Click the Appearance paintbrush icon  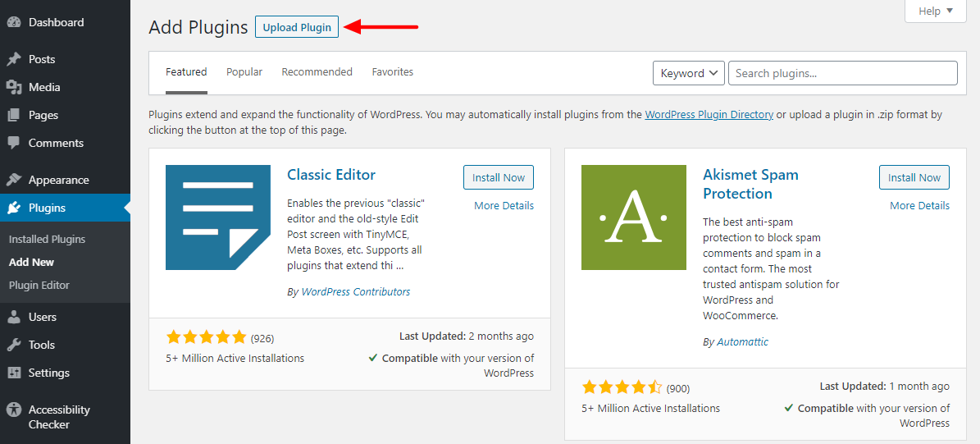click(x=14, y=180)
